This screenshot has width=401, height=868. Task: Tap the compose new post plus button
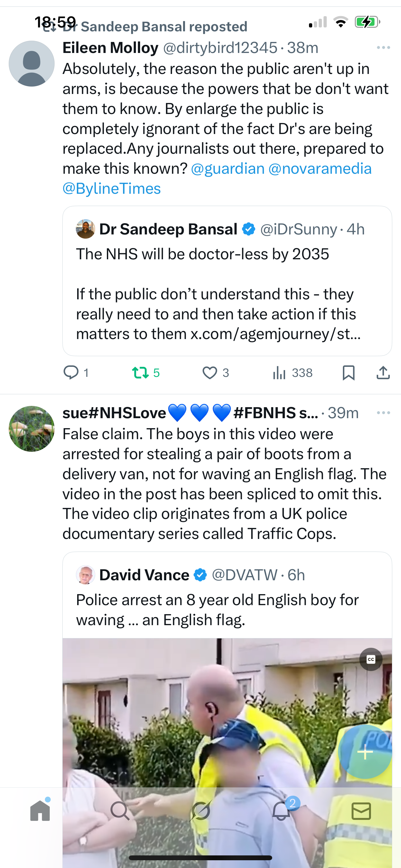(365, 752)
